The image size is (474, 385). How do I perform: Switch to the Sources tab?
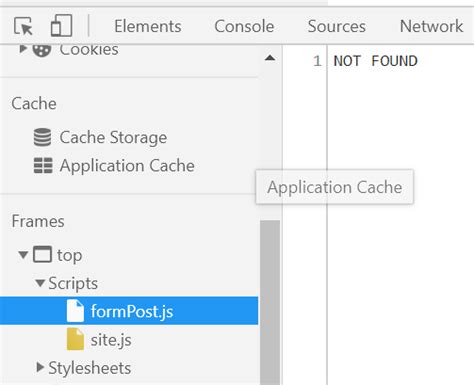pyautogui.click(x=337, y=26)
